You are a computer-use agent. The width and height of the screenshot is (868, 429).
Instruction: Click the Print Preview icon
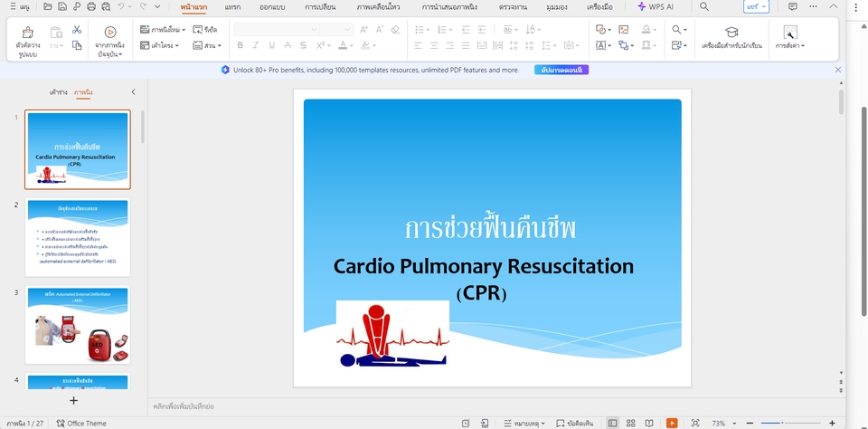(x=107, y=6)
